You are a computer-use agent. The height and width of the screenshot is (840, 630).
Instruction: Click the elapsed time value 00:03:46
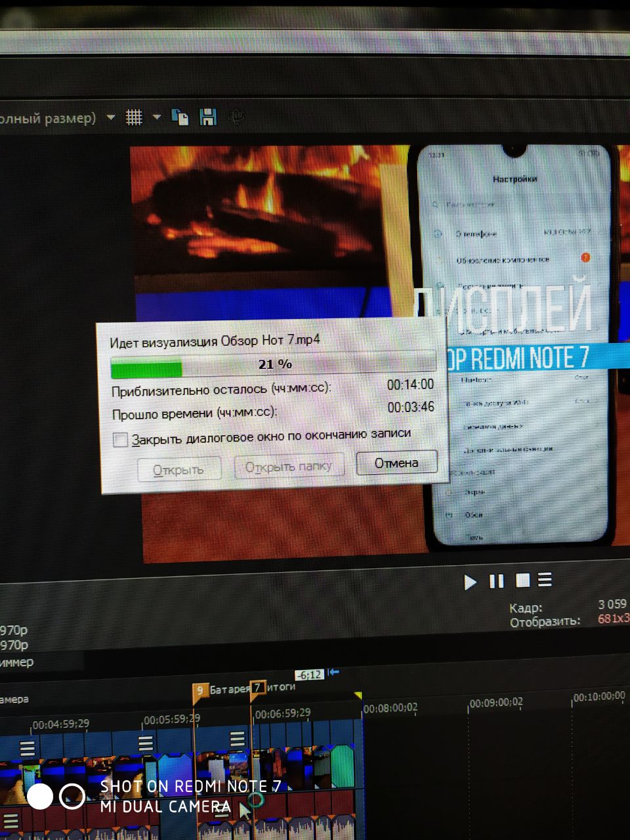click(x=411, y=408)
